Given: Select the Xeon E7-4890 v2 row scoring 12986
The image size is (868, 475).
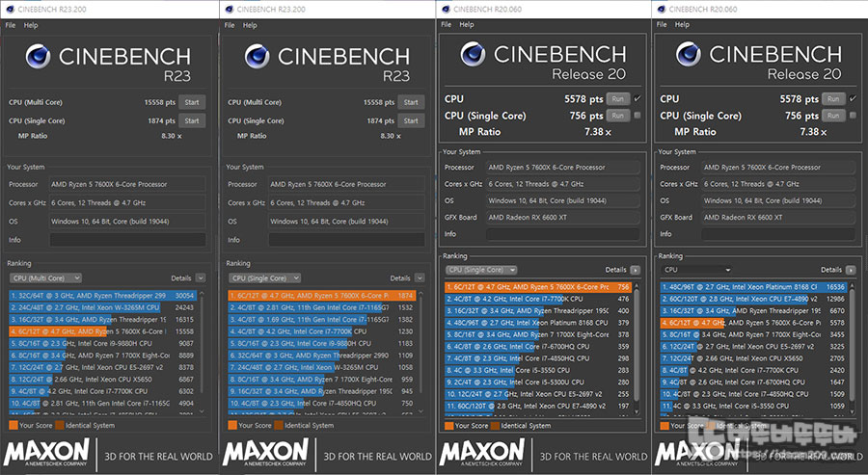Looking at the screenshot, I should (753, 299).
